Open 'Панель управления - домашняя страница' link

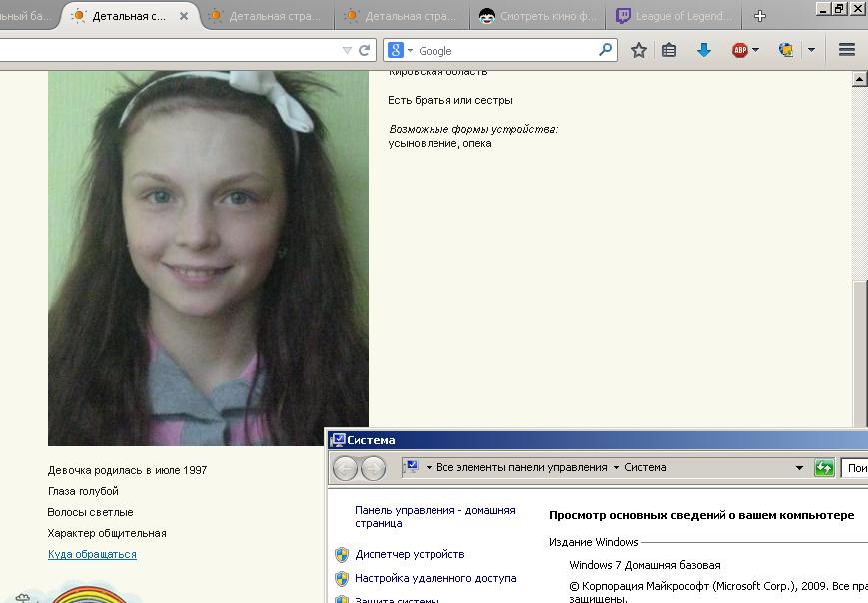click(435, 517)
